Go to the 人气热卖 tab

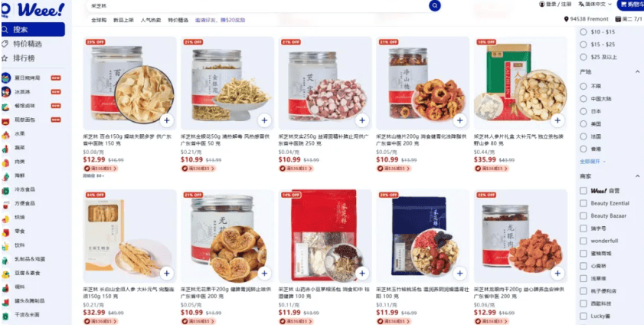[151, 20]
